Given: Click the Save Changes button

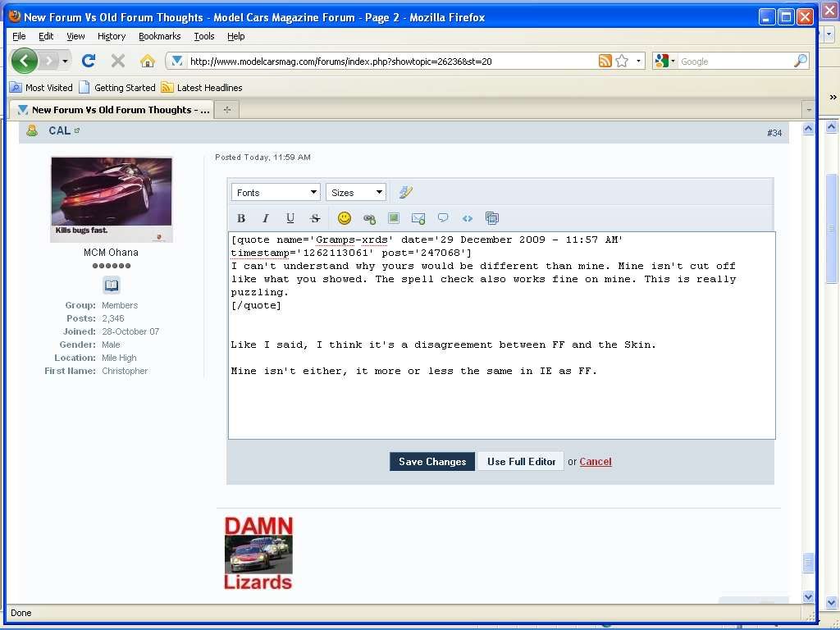Looking at the screenshot, I should 432,462.
